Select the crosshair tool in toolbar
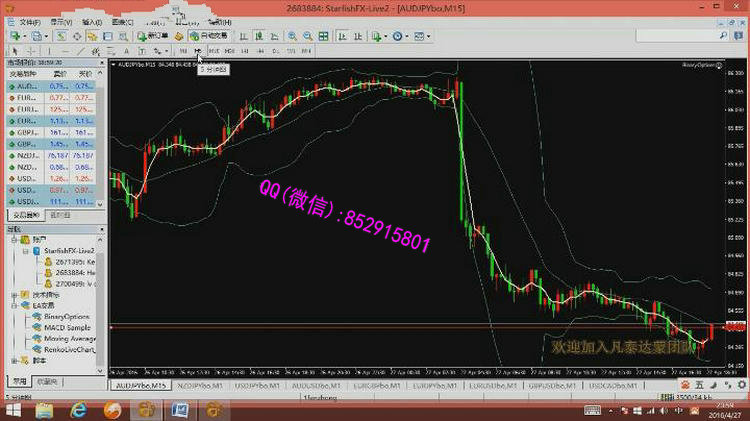 pos(30,50)
